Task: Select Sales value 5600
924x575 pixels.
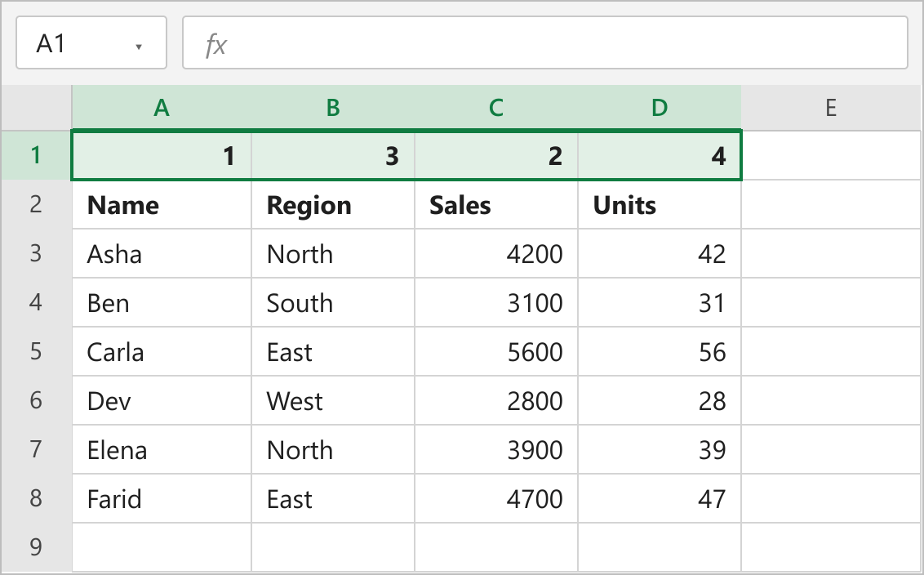Action: click(496, 351)
